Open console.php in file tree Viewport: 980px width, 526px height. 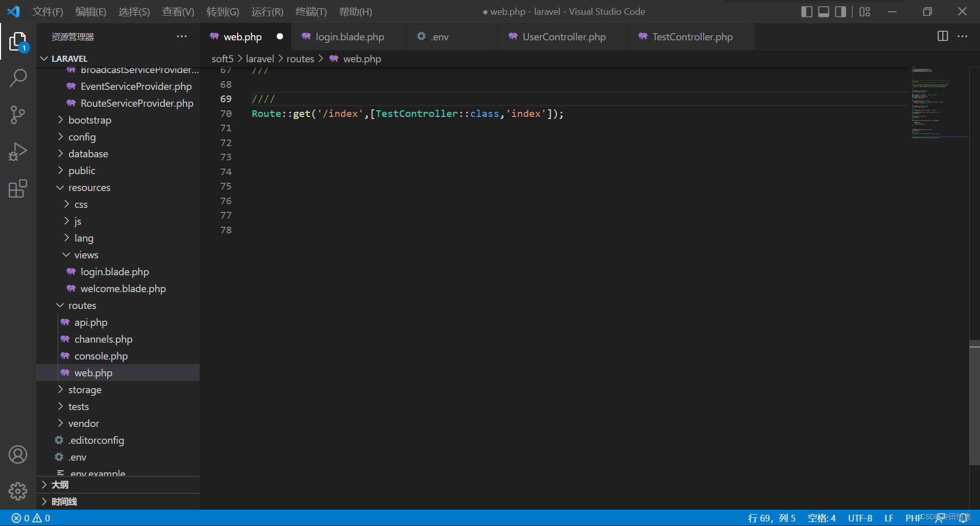[x=118, y=356]
